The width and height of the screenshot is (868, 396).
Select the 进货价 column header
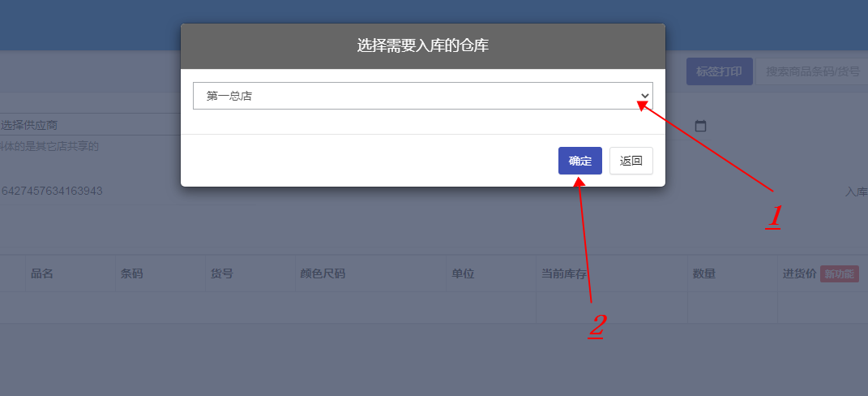(799, 273)
